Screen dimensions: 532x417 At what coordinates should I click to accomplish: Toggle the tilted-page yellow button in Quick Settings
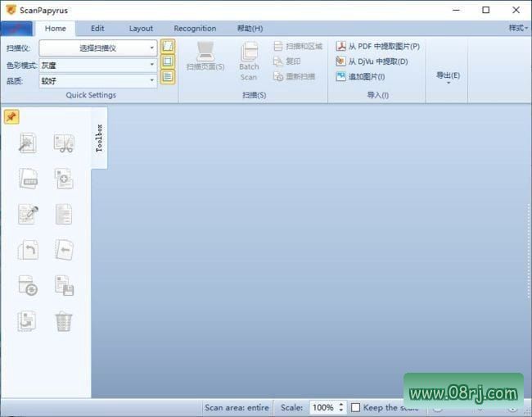click(168, 46)
